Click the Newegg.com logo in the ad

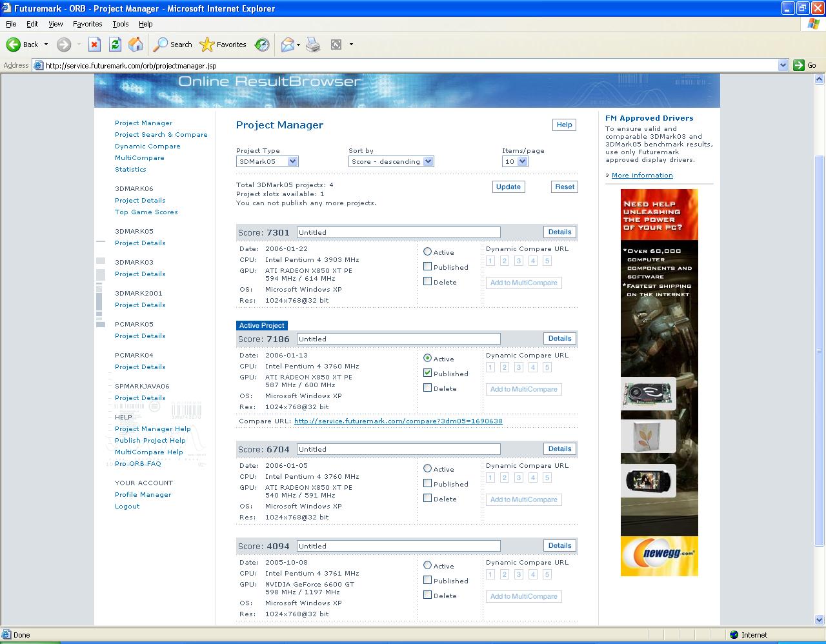click(x=660, y=556)
